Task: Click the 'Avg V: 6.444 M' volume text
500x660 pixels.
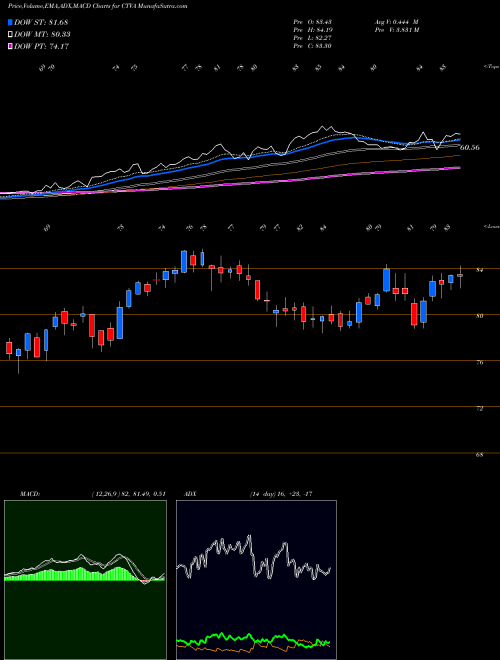Action: [396, 22]
